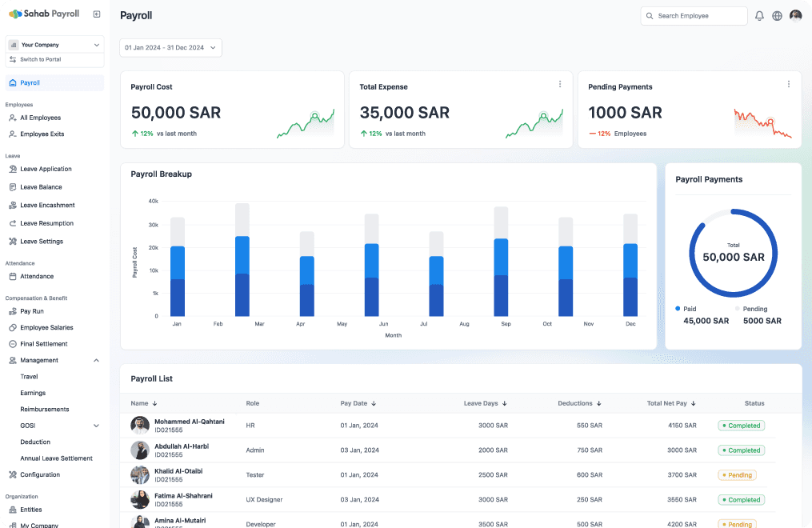Open the Your Company dropdown
This screenshot has height=528, width=812.
[x=54, y=45]
